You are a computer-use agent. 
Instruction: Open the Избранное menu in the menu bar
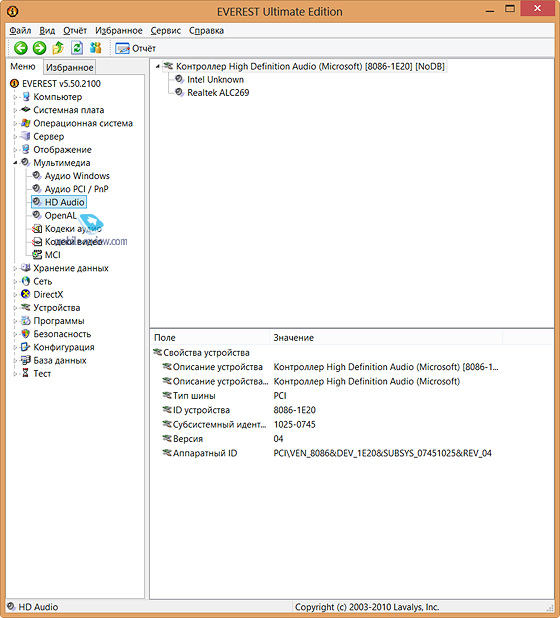[119, 31]
